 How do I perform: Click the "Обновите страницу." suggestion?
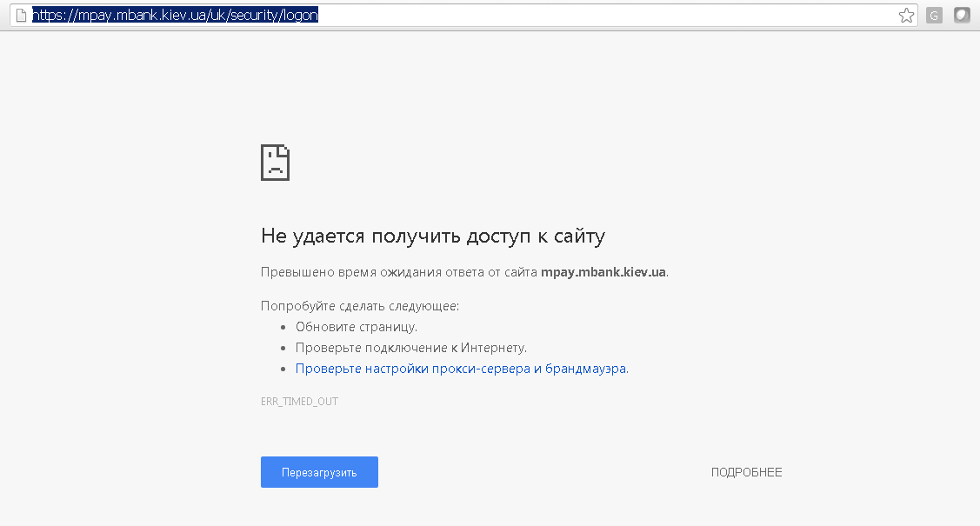[357, 327]
